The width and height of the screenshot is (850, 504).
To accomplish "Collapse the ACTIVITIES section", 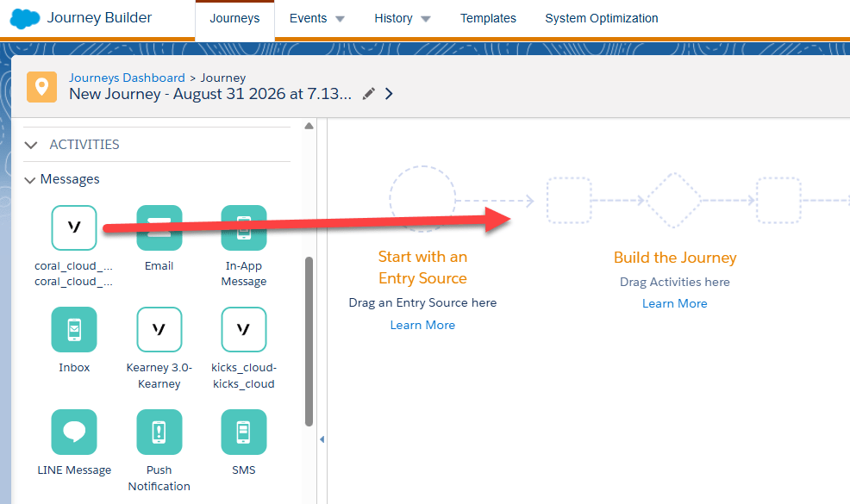I will (x=31, y=145).
